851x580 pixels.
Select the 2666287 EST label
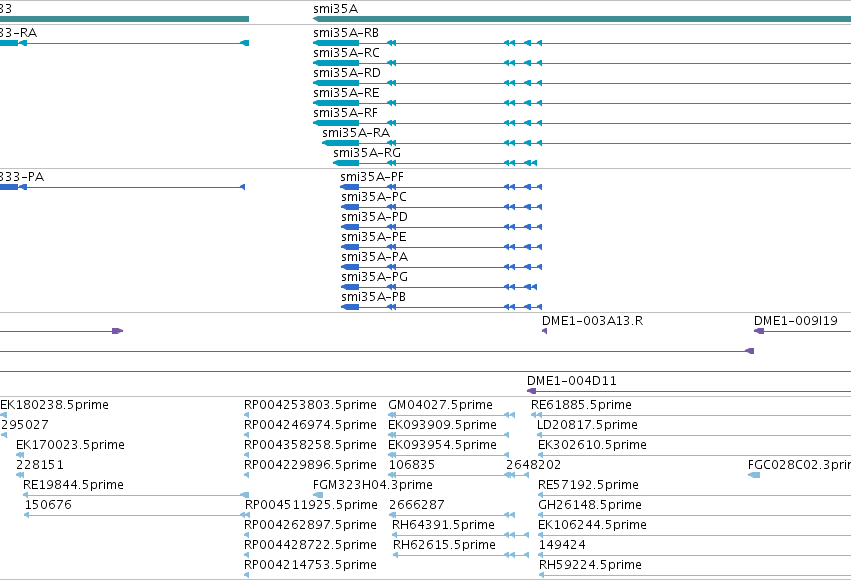coord(417,505)
